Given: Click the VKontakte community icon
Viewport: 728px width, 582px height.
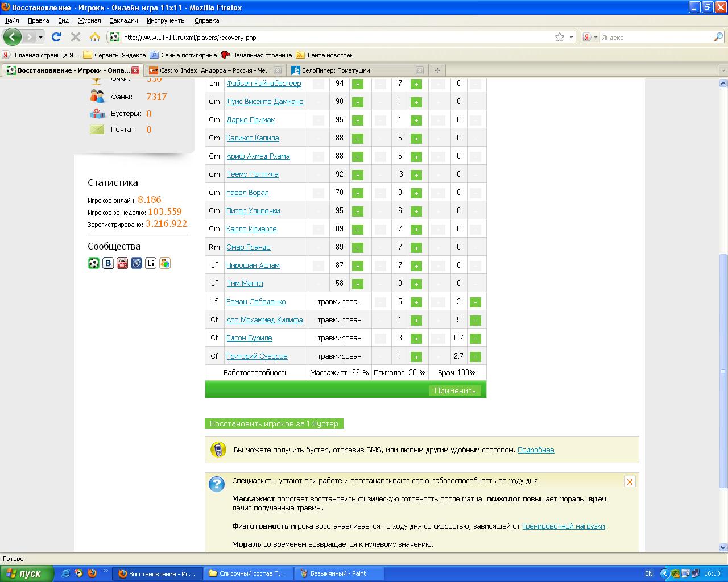Looking at the screenshot, I should point(108,263).
